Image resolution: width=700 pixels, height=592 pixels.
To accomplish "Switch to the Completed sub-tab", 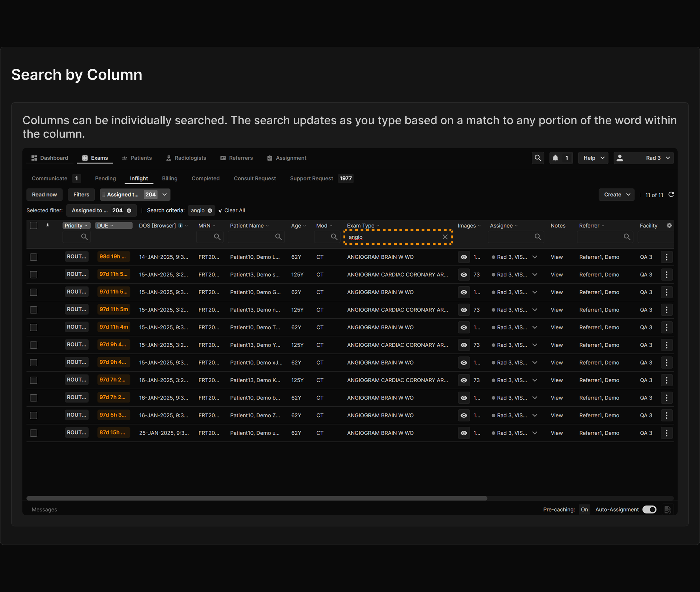I will [206, 179].
